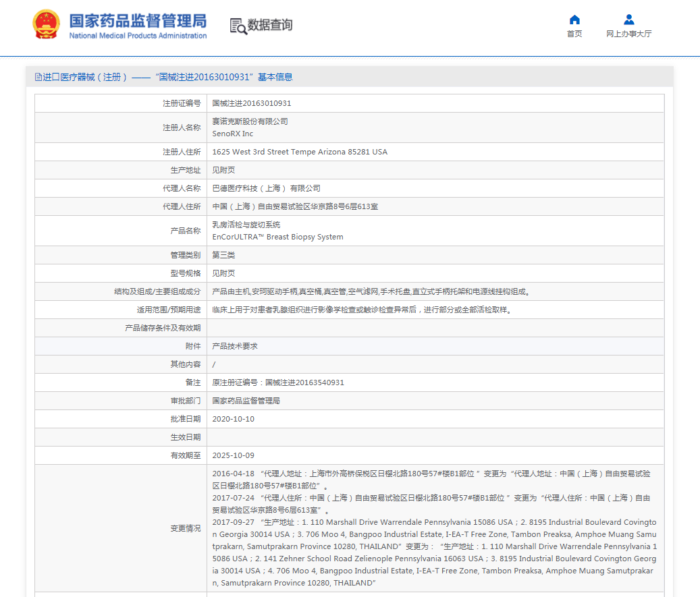
Task: Open 网上办事大厅 via the person icon
Action: [x=628, y=20]
